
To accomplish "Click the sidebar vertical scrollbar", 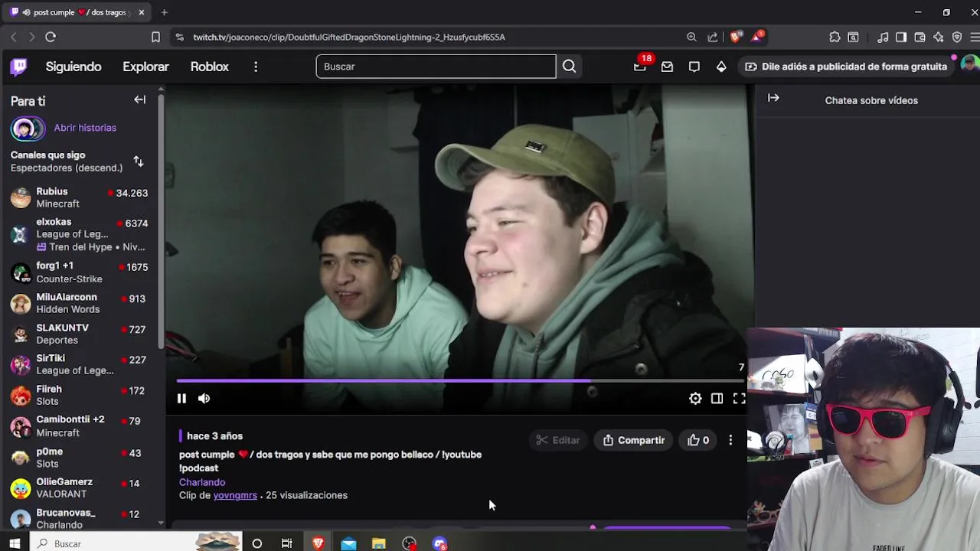I will click(x=161, y=222).
